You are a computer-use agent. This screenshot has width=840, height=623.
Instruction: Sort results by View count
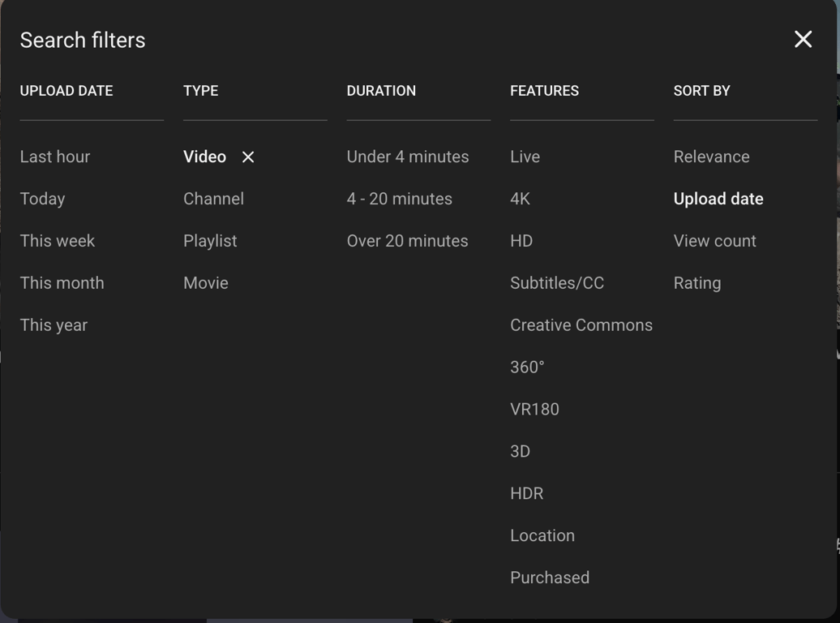pos(714,241)
